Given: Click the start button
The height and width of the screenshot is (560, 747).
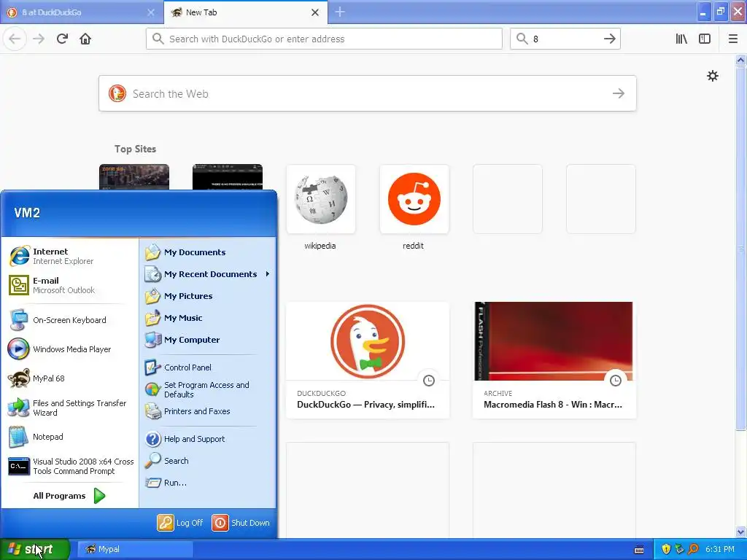Looking at the screenshot, I should tap(34, 549).
